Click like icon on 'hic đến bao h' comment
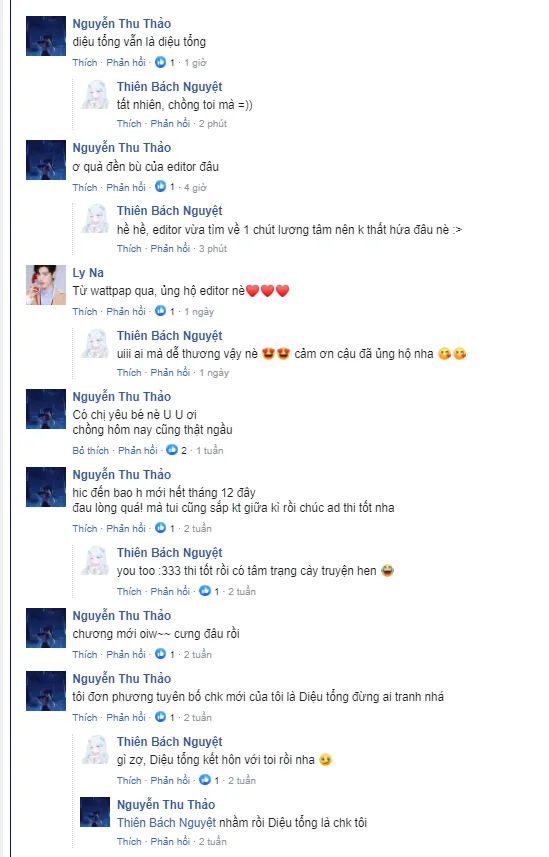This screenshot has height=857, width=549. pyautogui.click(x=160, y=528)
